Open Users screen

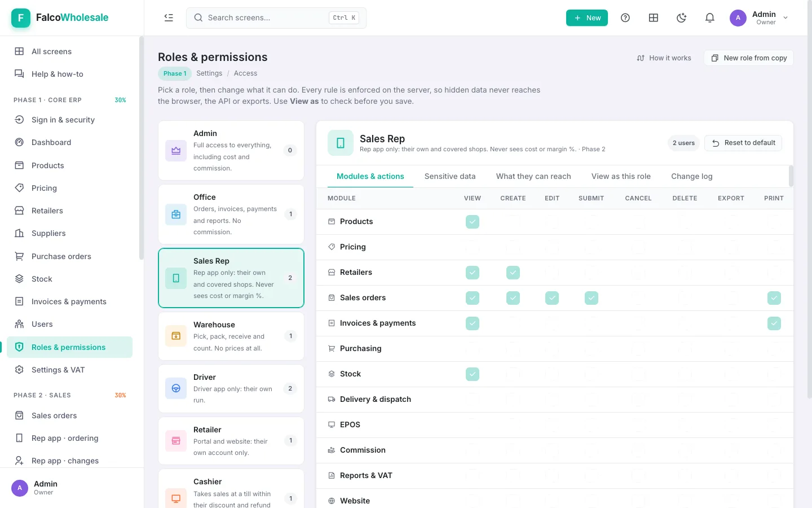coord(70,324)
